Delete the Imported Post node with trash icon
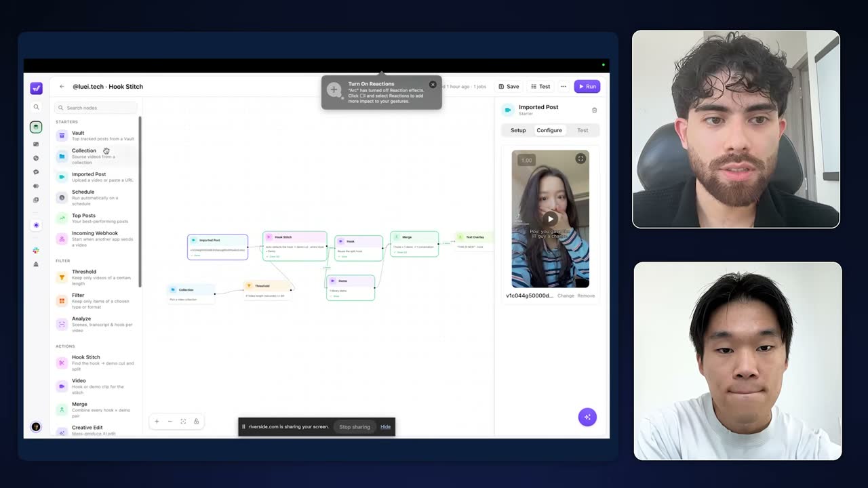 point(595,110)
